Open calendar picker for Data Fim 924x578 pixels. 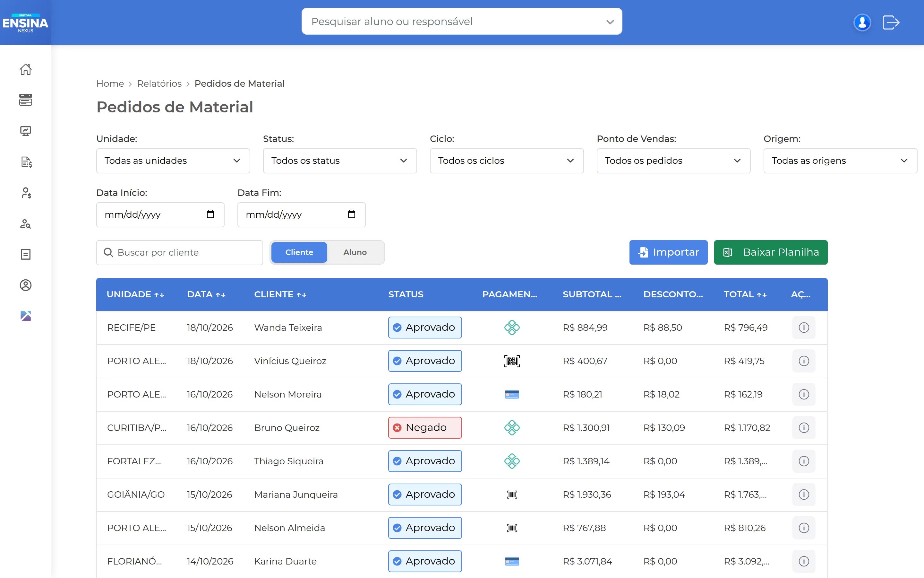coord(351,215)
